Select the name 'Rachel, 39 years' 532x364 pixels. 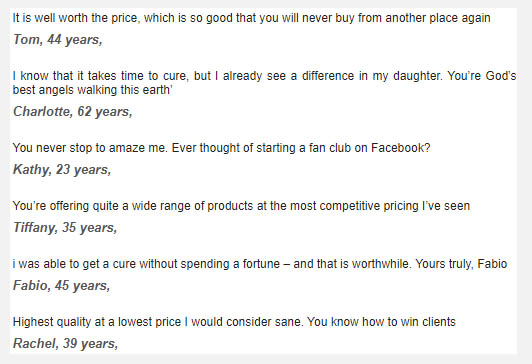point(65,344)
